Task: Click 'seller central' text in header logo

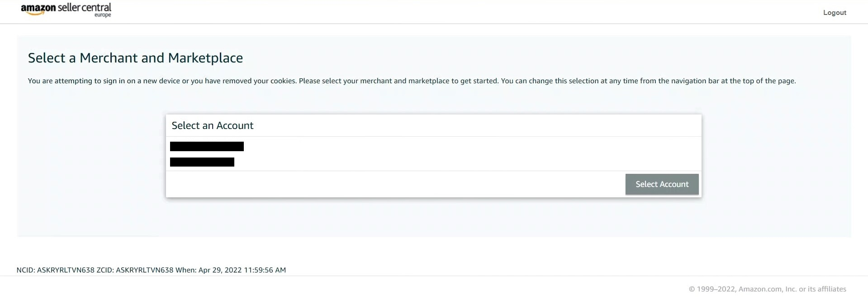Action: pos(85,7)
